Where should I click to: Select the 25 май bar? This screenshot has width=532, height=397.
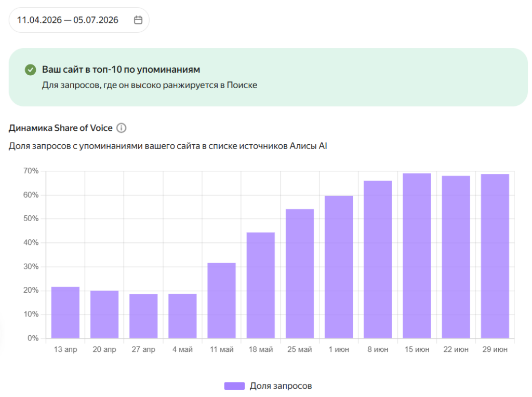(300, 273)
